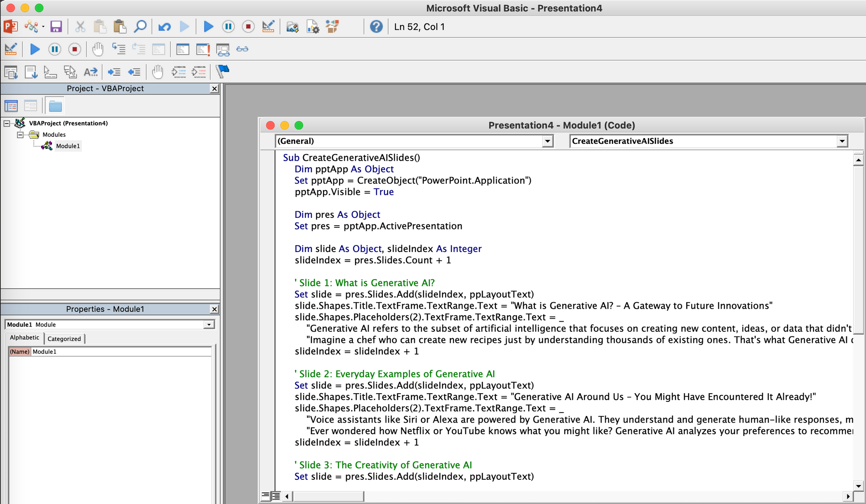Click the Comment Block icon
The height and width of the screenshot is (504, 866).
pos(178,72)
